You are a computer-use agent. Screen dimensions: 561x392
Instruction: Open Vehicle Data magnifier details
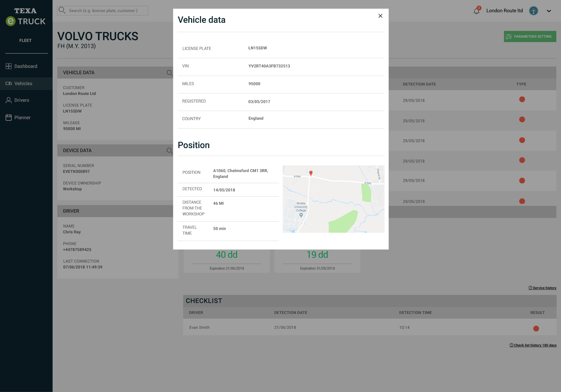(x=169, y=73)
